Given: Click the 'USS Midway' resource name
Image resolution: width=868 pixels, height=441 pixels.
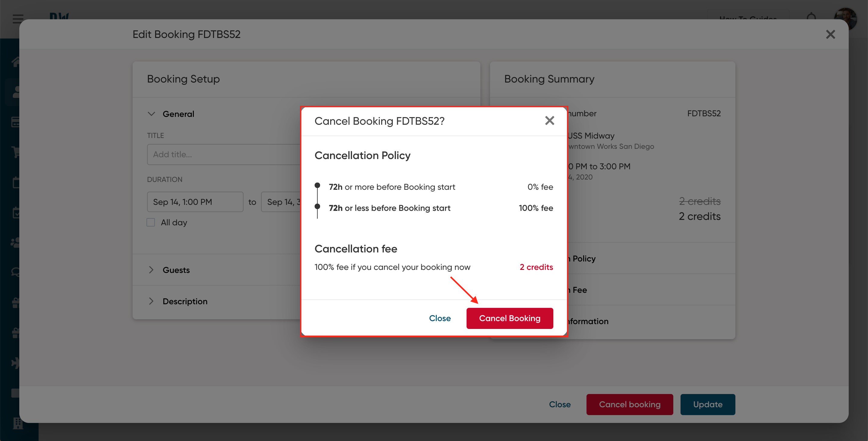Looking at the screenshot, I should [x=591, y=136].
